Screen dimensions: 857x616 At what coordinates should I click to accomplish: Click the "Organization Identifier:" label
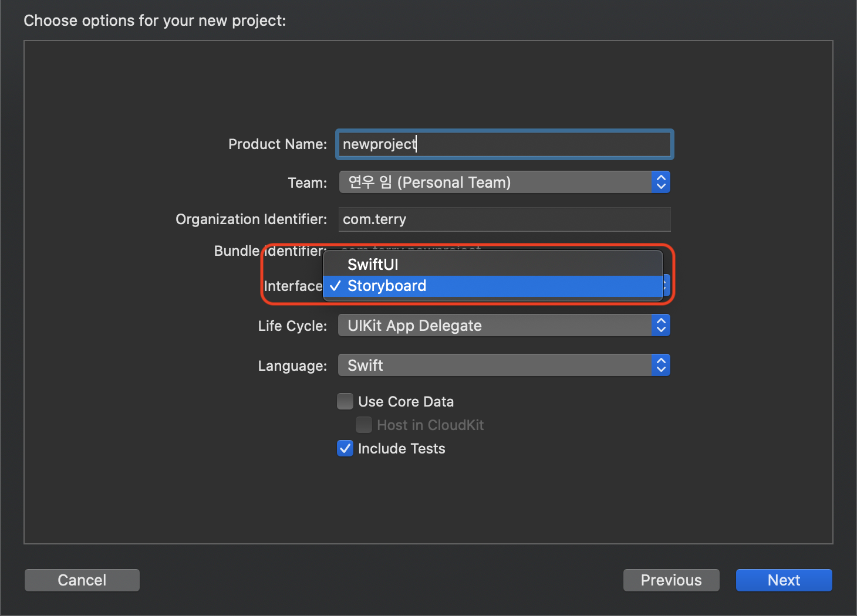click(251, 219)
